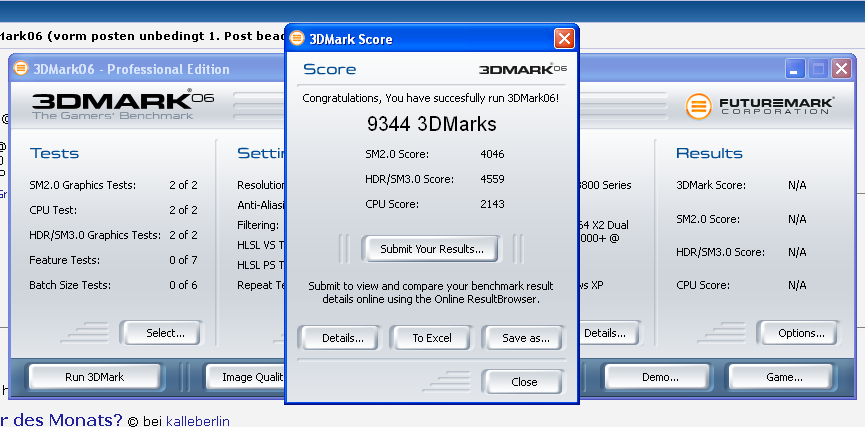
Task: Click 3DMark Score dialog title icon
Action: pyautogui.click(x=297, y=38)
